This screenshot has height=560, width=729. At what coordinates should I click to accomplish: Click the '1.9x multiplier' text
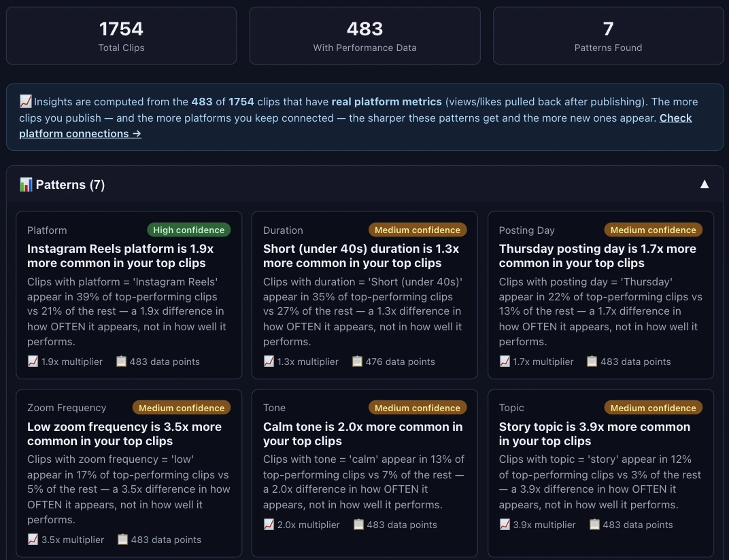click(x=71, y=362)
